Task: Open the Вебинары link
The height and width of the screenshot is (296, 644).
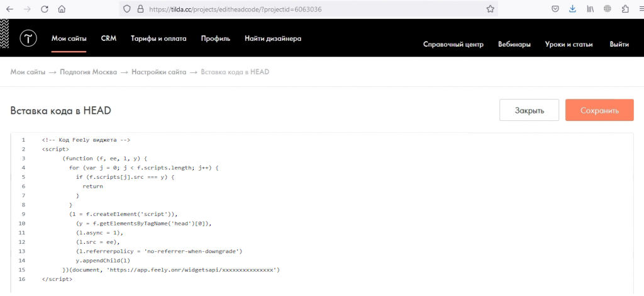Action: [514, 44]
